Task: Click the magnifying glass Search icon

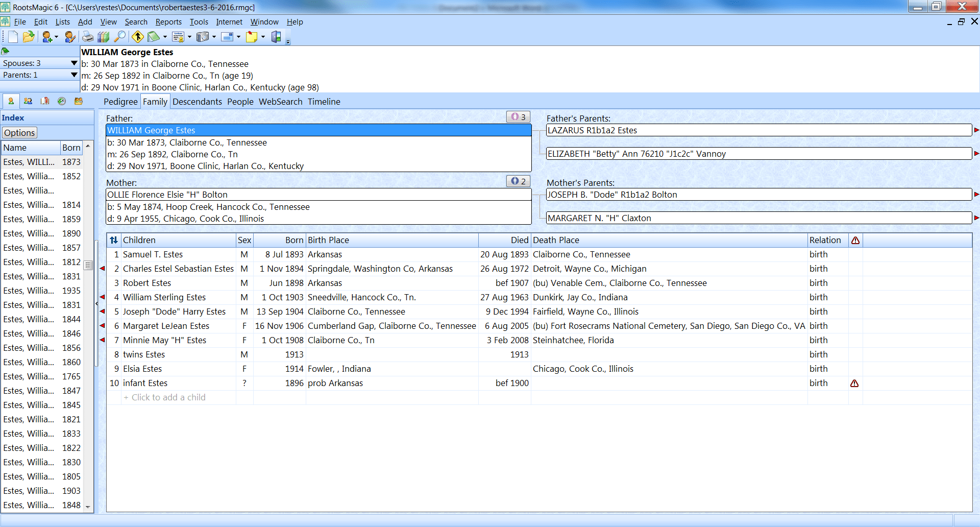Action: pyautogui.click(x=120, y=37)
